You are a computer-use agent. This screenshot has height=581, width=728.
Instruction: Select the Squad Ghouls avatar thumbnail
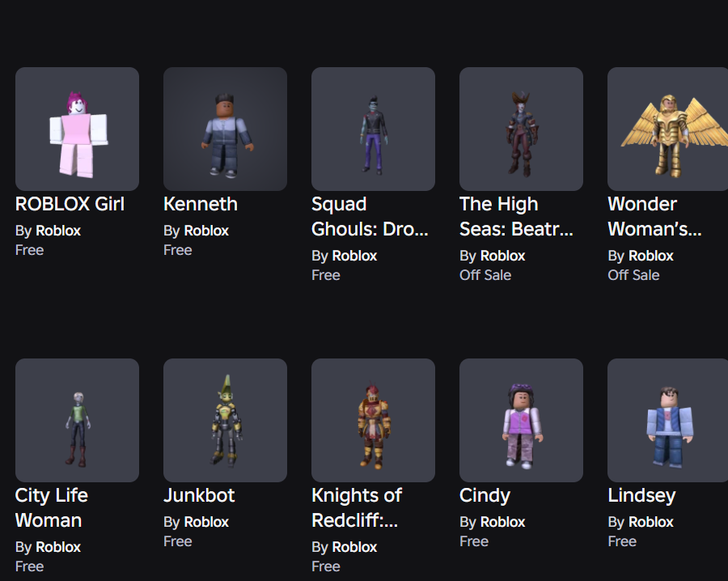point(373,129)
